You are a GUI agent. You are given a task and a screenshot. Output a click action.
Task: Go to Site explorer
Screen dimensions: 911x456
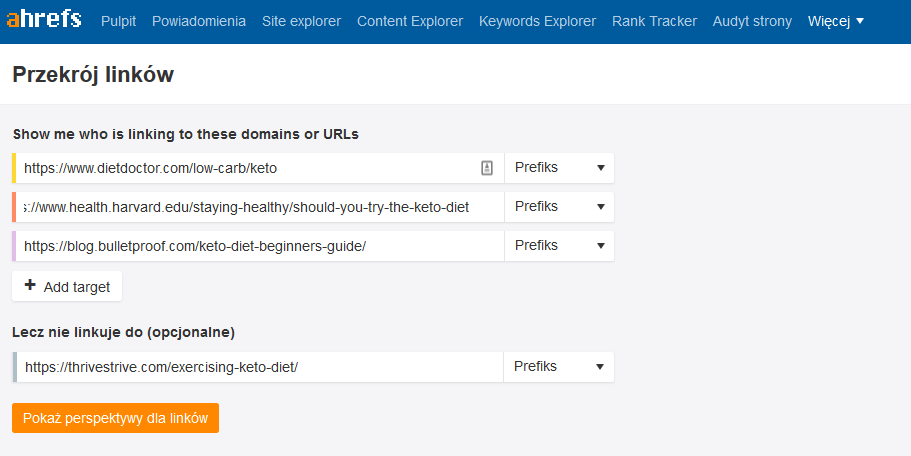tap(301, 21)
